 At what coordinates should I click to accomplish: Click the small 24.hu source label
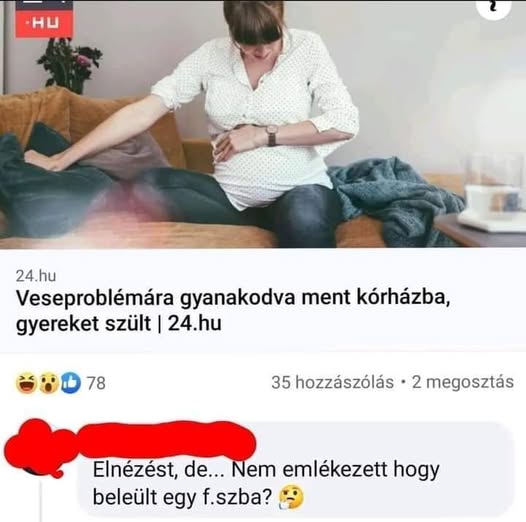(x=36, y=276)
